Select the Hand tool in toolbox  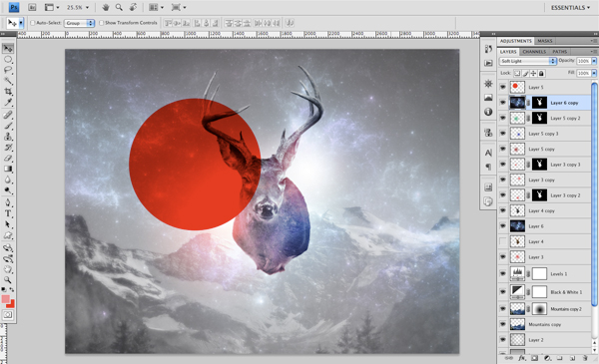click(x=8, y=269)
